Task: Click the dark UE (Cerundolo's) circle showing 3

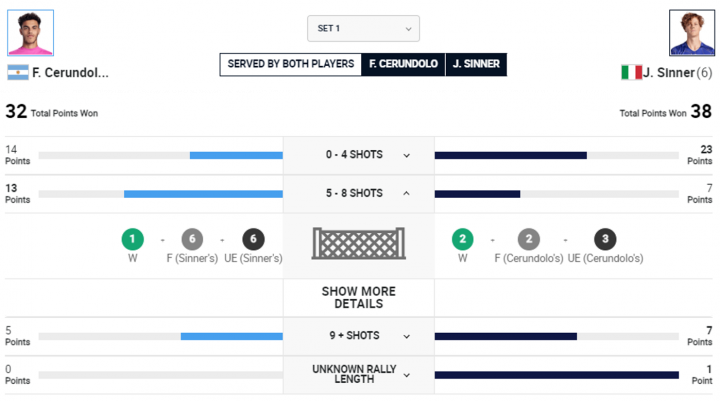Action: tap(605, 239)
